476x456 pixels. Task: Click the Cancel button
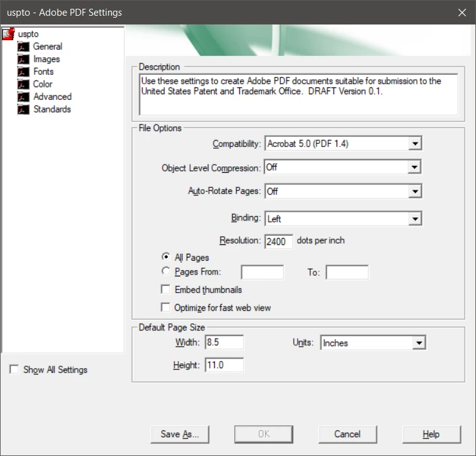348,435
